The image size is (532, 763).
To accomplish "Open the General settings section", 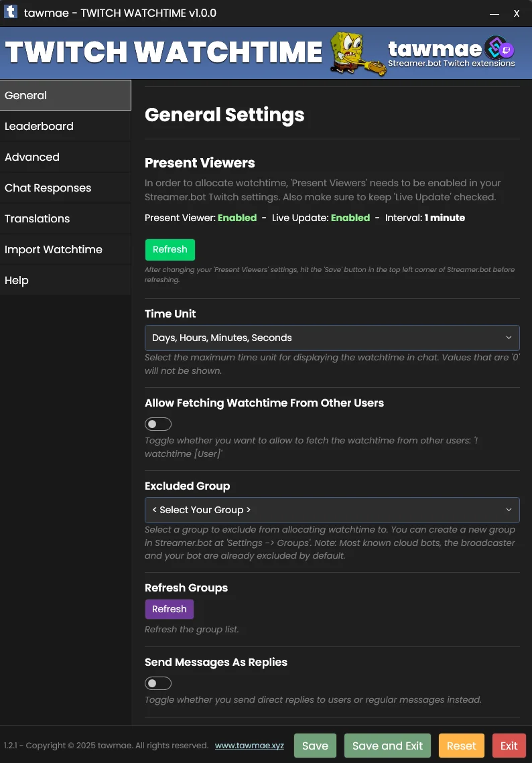I will pos(65,95).
